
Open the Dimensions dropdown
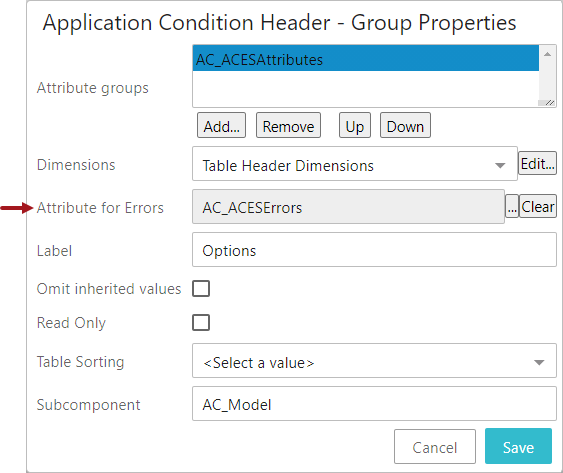[355, 164]
